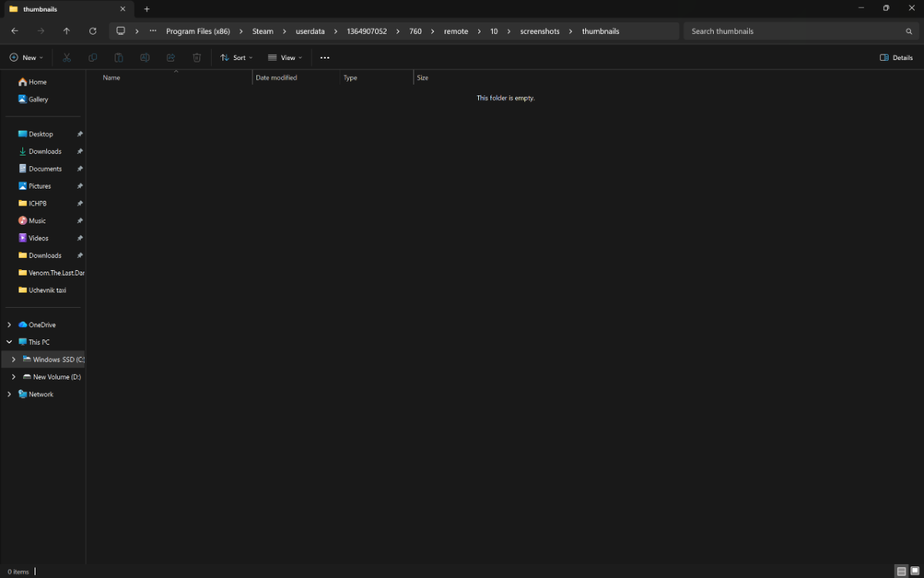Click the Search thumbnails input field

tap(793, 32)
